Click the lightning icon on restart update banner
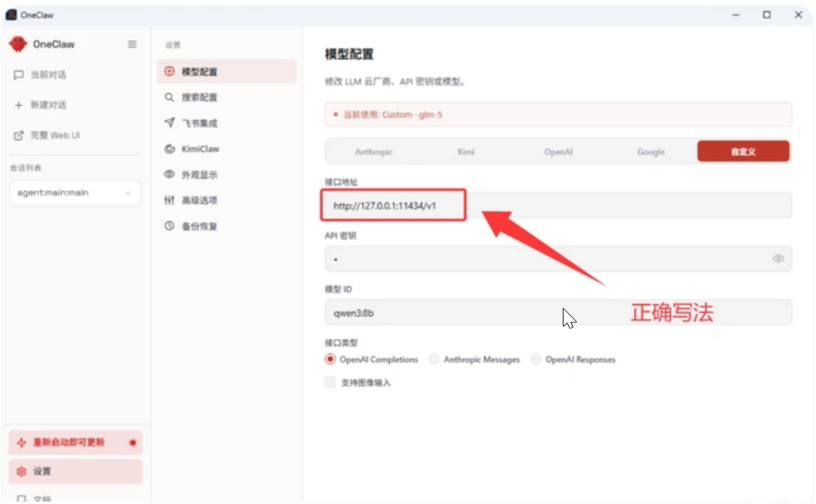 tap(22, 442)
